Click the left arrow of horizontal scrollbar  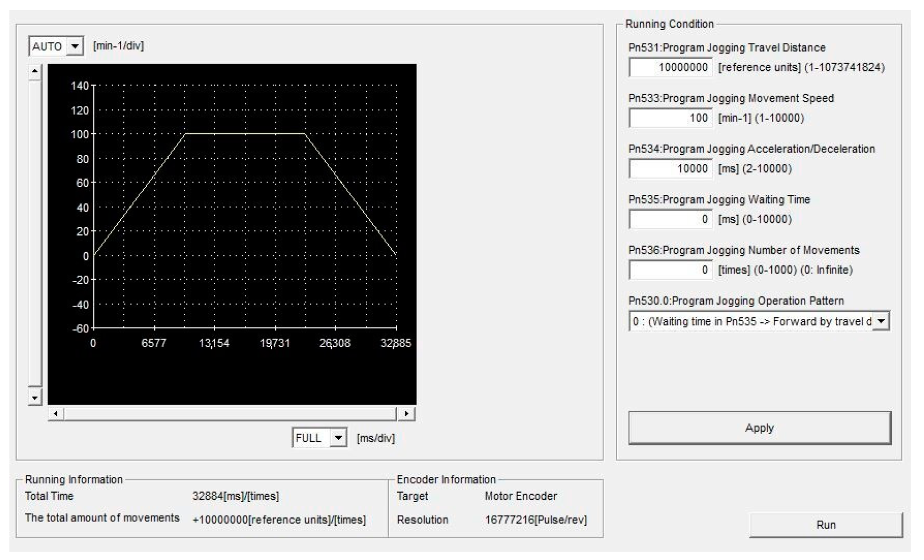pyautogui.click(x=56, y=412)
